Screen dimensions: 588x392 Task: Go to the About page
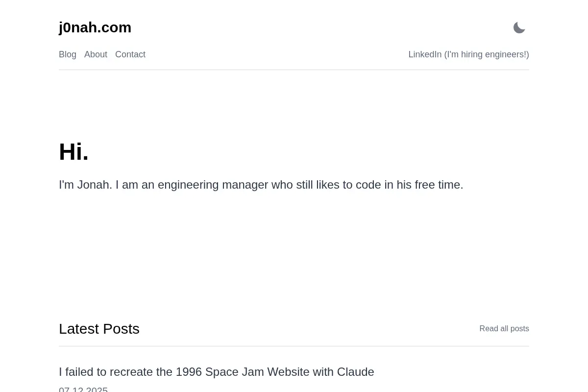click(96, 54)
